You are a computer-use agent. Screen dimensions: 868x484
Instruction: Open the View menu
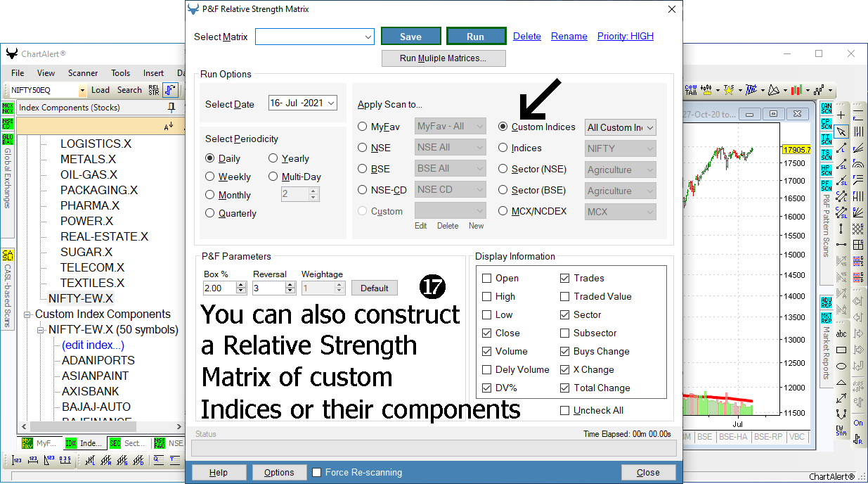tap(46, 73)
